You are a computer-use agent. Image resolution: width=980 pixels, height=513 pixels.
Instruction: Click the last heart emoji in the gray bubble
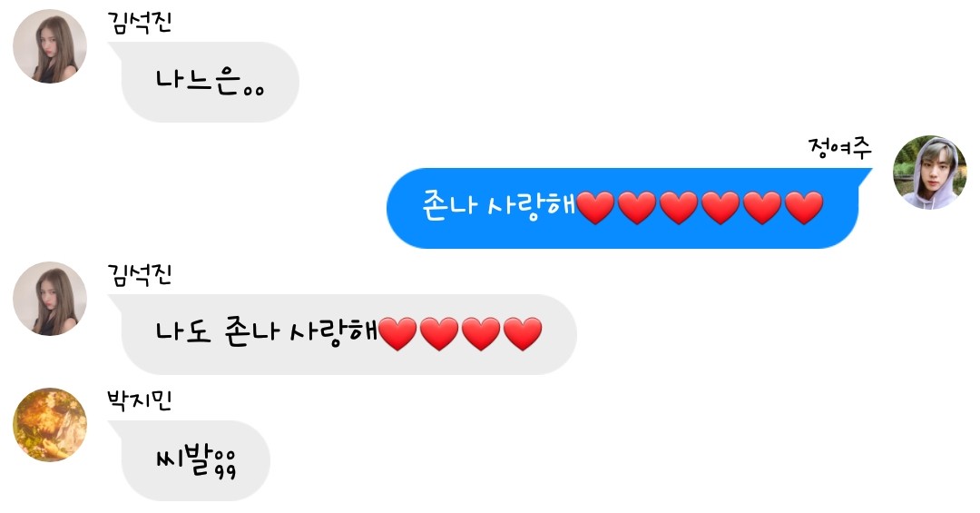523,333
